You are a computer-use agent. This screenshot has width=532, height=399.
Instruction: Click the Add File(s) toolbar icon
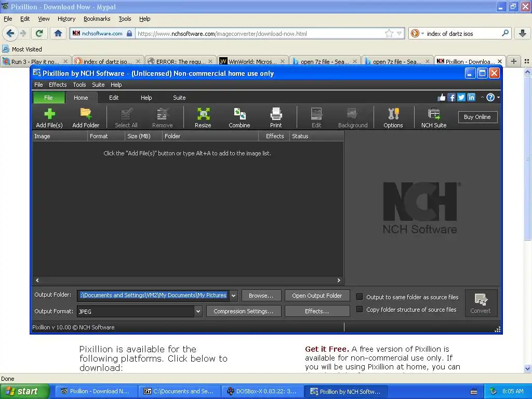(x=49, y=118)
